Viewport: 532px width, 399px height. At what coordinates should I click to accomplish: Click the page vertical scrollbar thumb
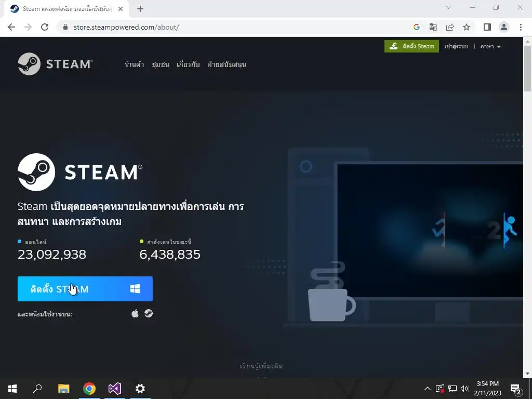pyautogui.click(x=527, y=68)
